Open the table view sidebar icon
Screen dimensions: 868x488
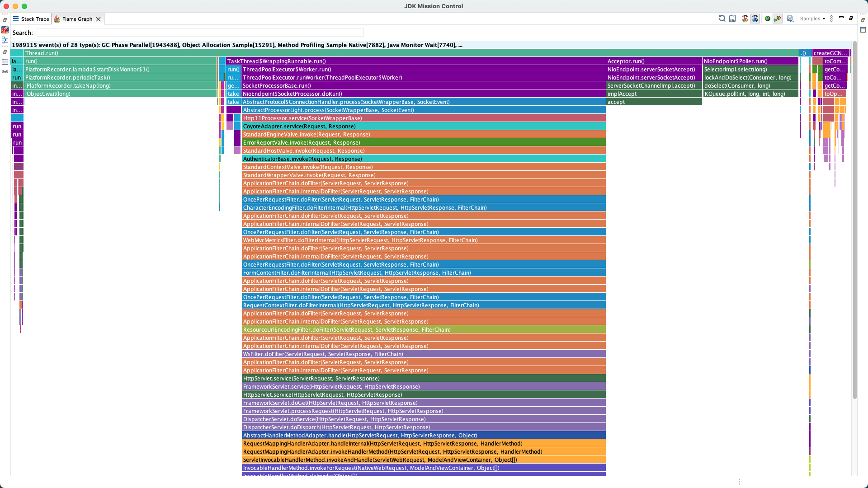5,61
